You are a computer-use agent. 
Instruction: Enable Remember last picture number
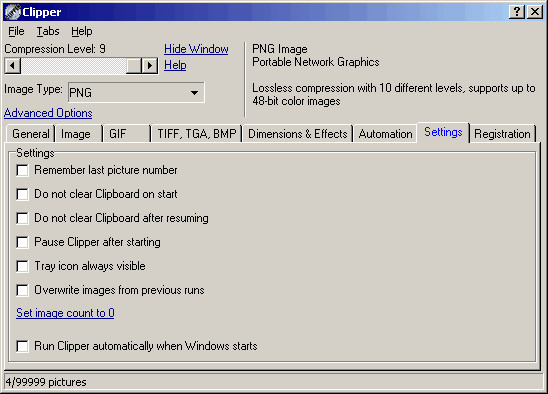pos(22,171)
